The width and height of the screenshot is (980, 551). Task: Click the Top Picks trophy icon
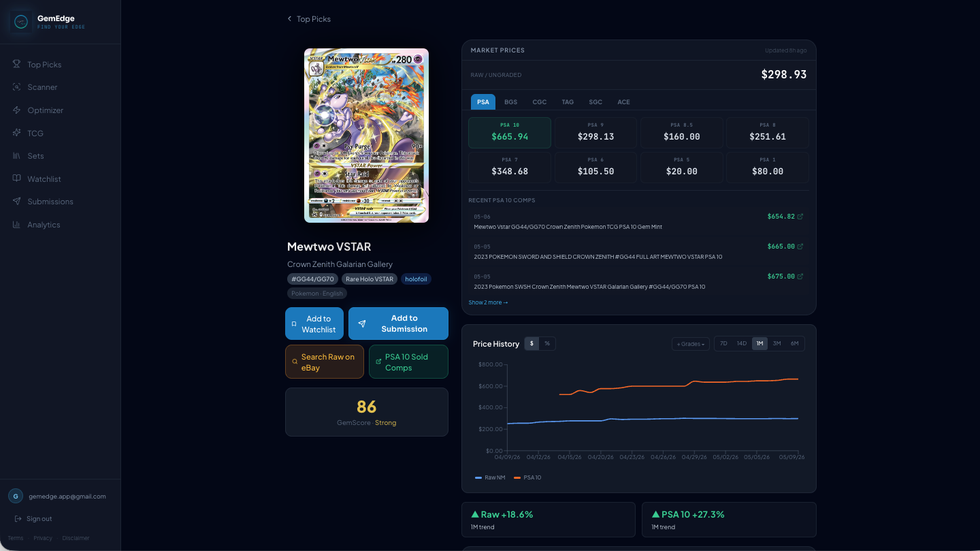[x=16, y=64]
